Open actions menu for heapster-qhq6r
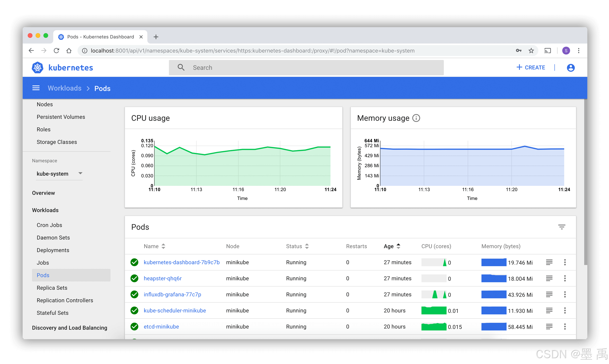 pos(565,278)
